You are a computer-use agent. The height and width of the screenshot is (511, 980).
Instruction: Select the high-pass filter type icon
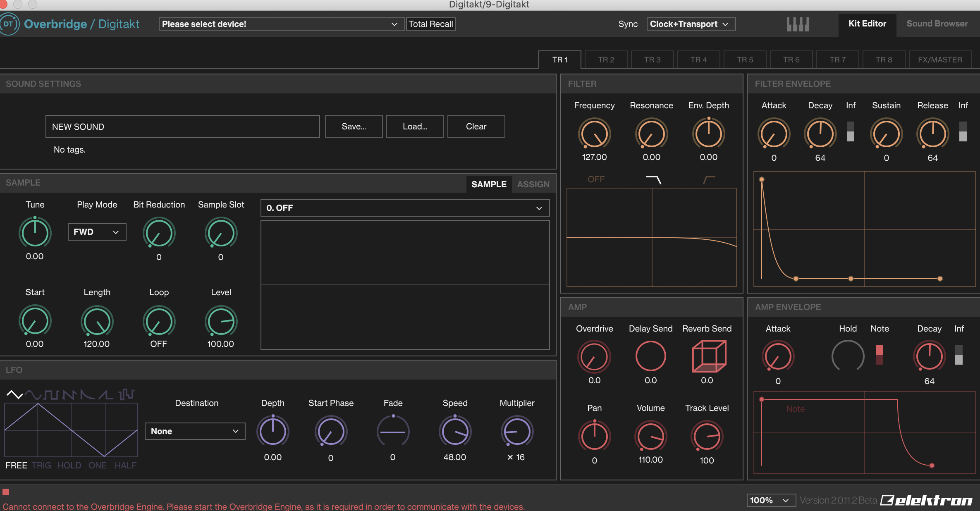[709, 179]
